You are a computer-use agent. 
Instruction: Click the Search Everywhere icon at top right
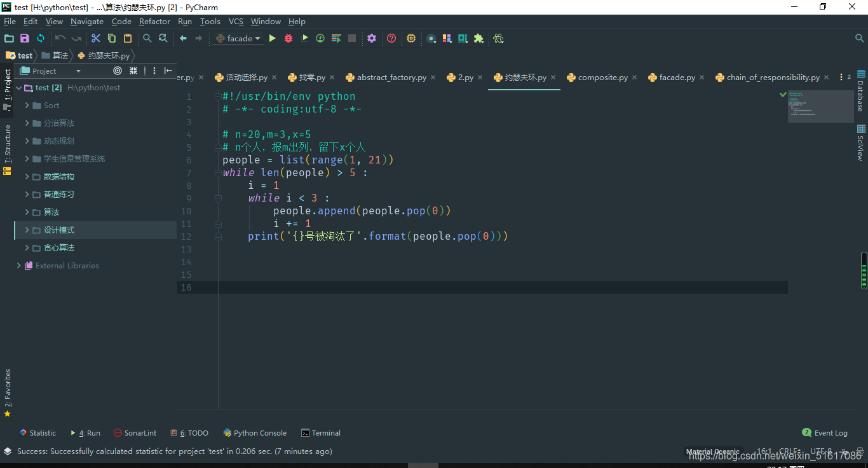[860, 38]
